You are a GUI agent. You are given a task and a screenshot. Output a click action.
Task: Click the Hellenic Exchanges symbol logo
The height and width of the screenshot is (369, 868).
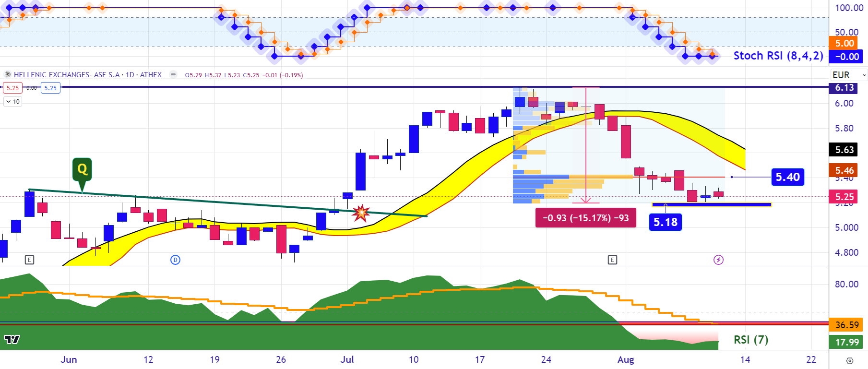[8, 75]
